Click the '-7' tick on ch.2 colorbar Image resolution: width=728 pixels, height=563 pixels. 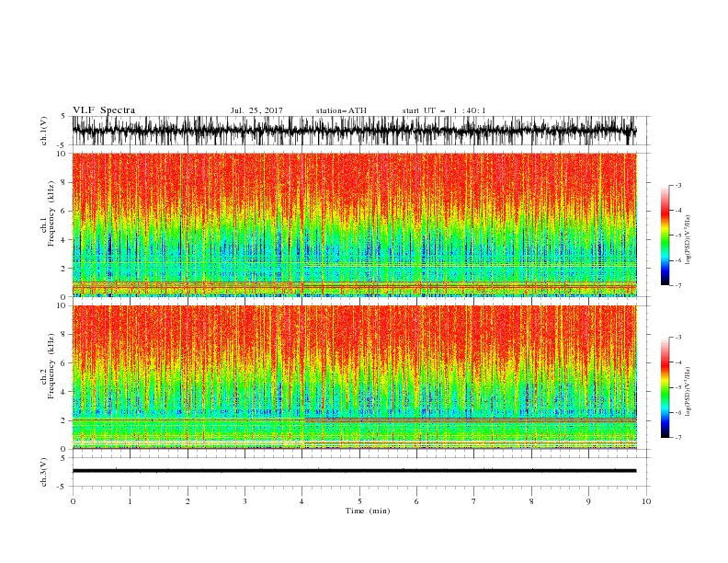pos(677,437)
